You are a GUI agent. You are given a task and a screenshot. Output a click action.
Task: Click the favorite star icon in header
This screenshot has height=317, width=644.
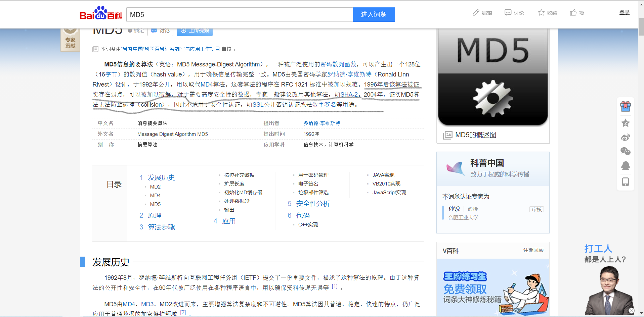(x=541, y=13)
